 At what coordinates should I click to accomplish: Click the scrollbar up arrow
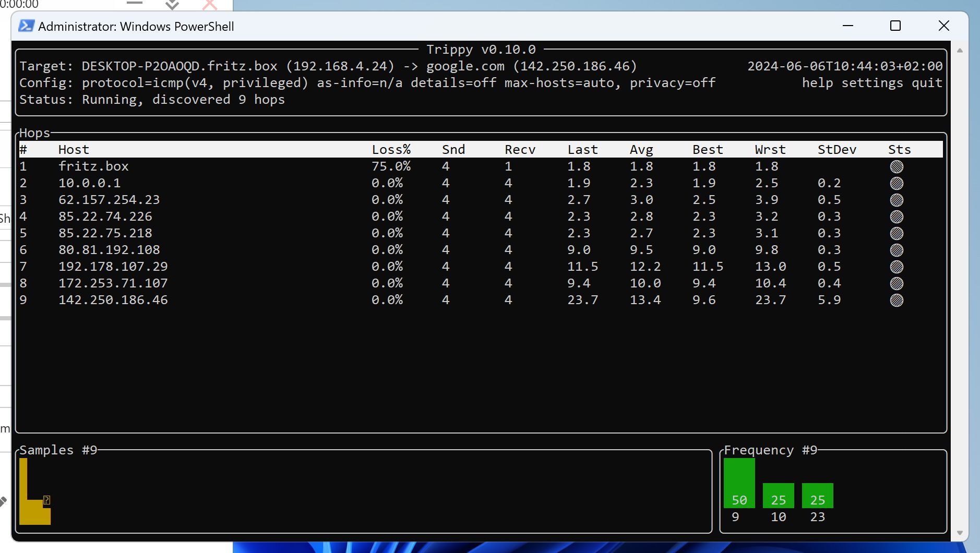coord(960,51)
